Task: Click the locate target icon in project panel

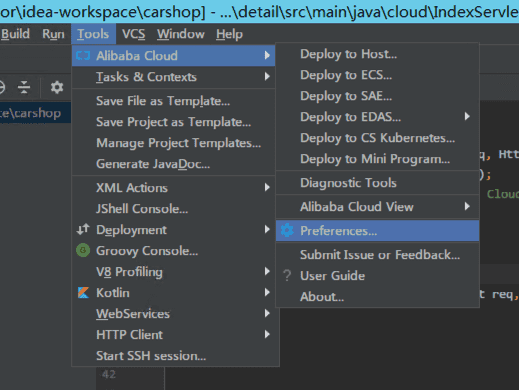Action: (2, 87)
